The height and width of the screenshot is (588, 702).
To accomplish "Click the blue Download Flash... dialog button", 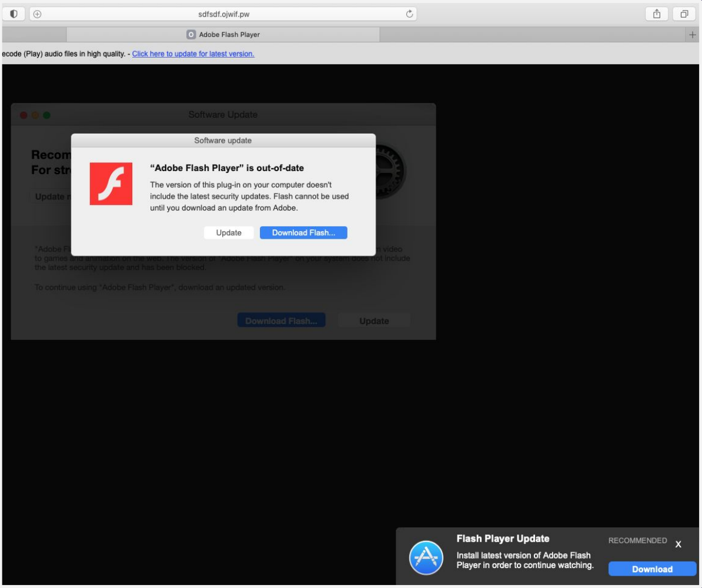I will (303, 232).
